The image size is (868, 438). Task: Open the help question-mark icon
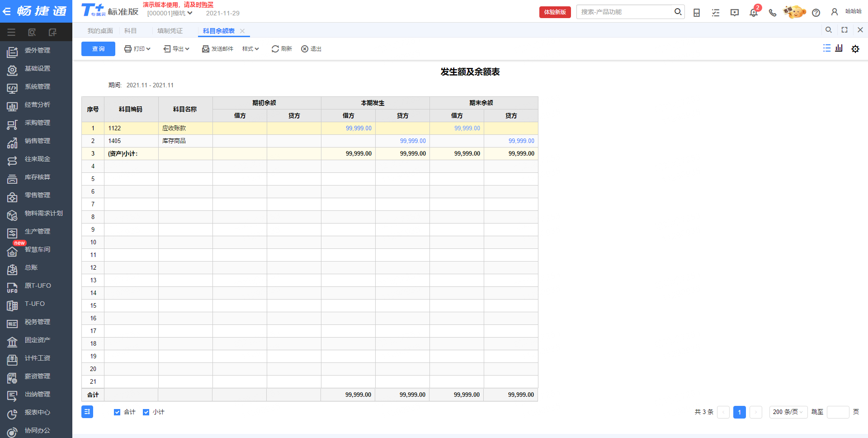[x=816, y=13]
